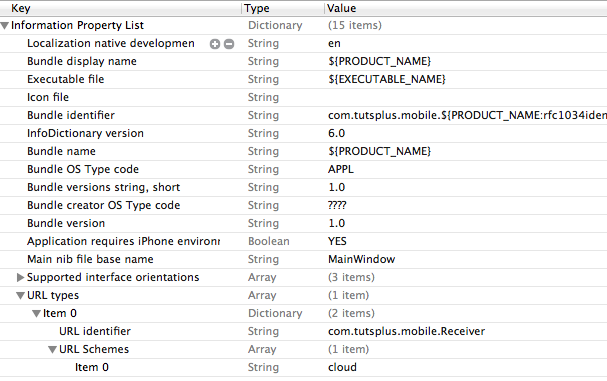Click Bundle name's ${PRODUCT_NAME} value

click(379, 151)
